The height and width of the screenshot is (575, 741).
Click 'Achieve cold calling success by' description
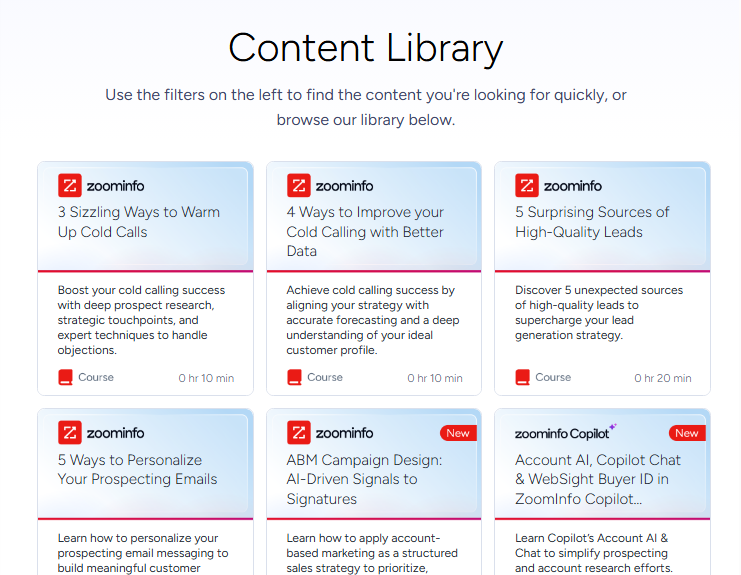372,320
